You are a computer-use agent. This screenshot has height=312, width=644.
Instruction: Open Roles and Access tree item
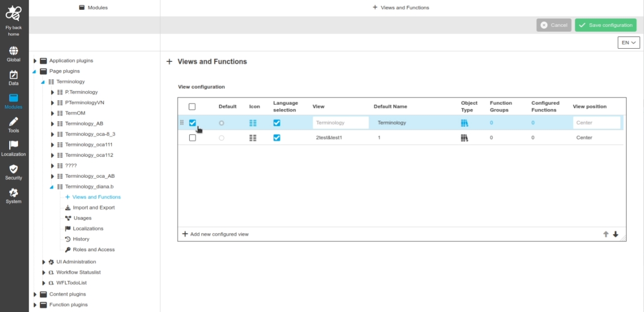click(93, 250)
